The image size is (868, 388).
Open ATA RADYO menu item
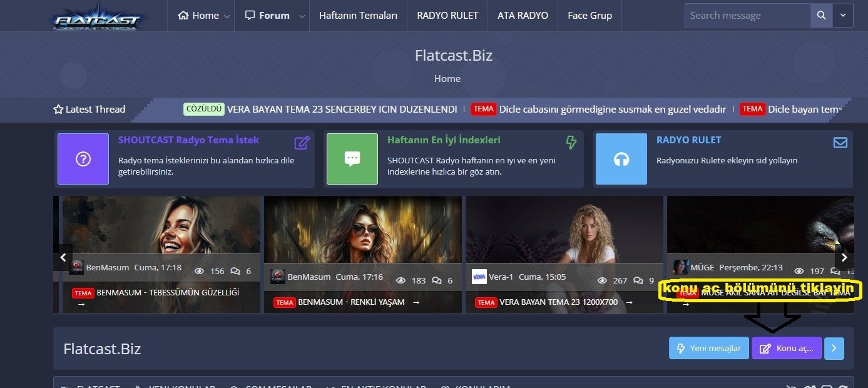pos(523,16)
